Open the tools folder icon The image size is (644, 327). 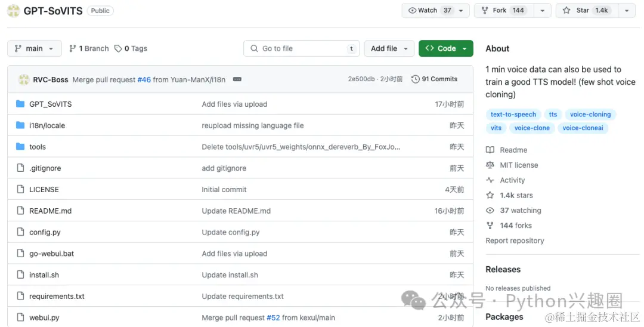20,147
